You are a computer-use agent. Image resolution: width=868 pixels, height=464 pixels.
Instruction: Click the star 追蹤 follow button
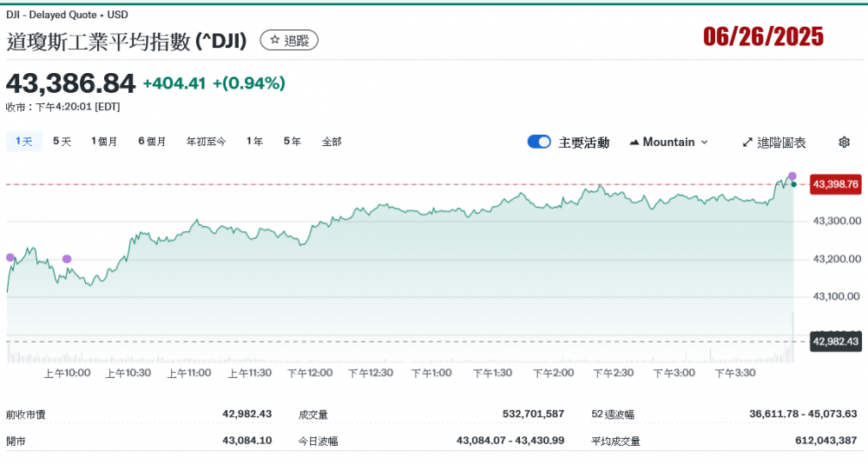[289, 40]
